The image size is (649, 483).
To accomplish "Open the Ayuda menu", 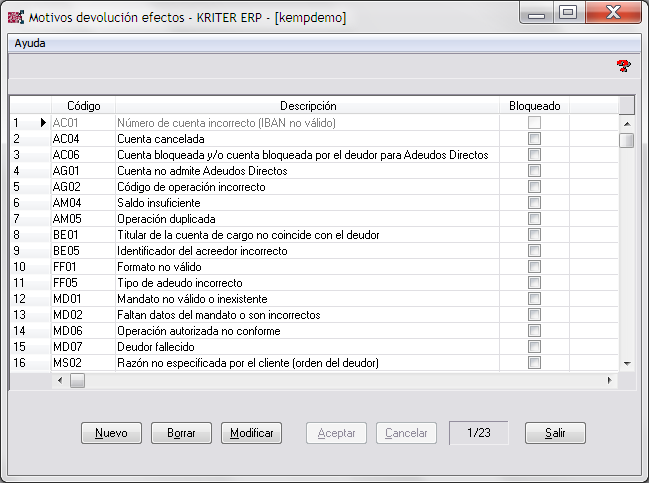I will point(30,44).
